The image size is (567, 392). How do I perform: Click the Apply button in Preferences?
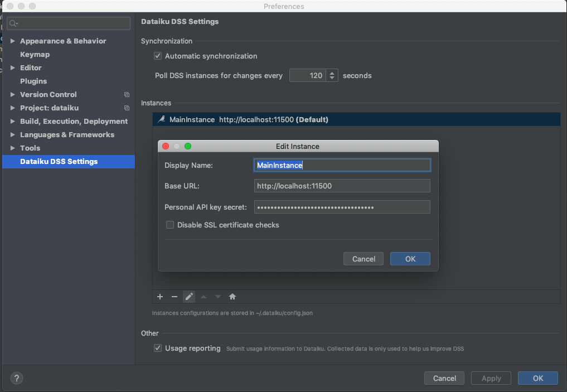[491, 378]
